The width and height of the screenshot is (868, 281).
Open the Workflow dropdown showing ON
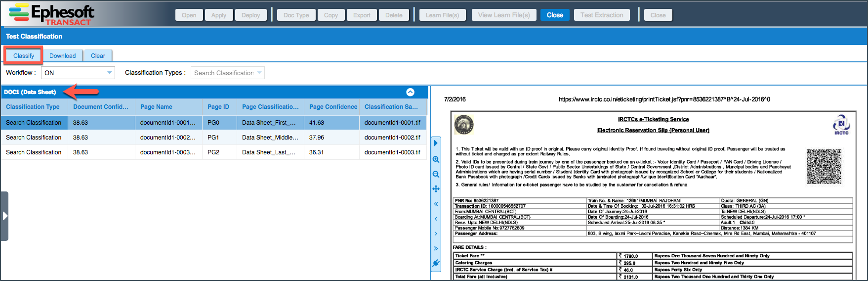click(x=78, y=73)
